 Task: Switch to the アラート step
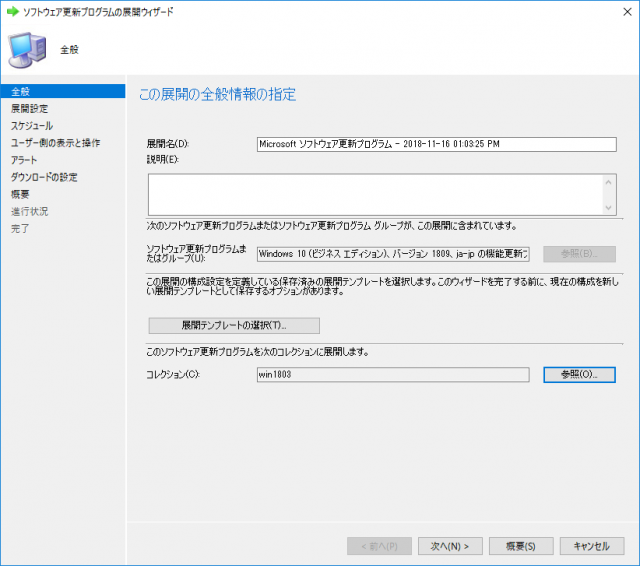point(25,160)
